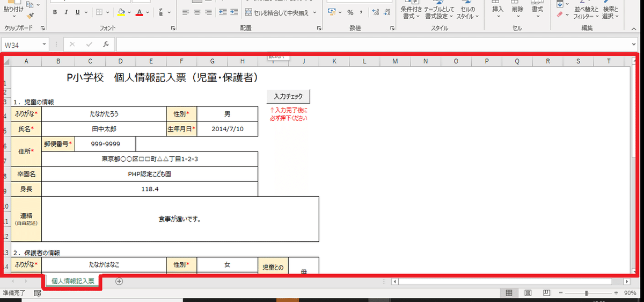Screen dimensions: 644x302
Task: Click the phonetic guide (furigana) icon
Action: (161, 12)
